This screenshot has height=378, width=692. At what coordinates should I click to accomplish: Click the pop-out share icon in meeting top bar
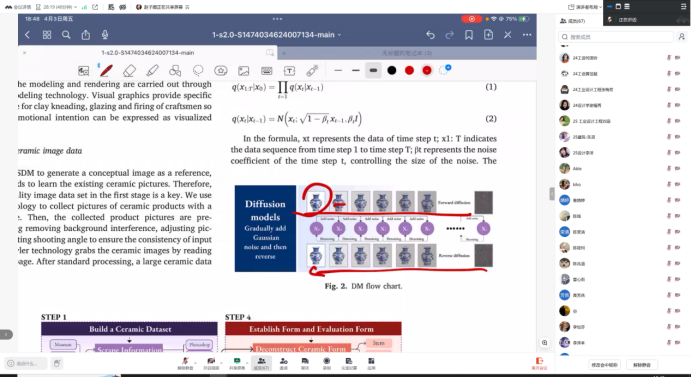coord(95,7)
